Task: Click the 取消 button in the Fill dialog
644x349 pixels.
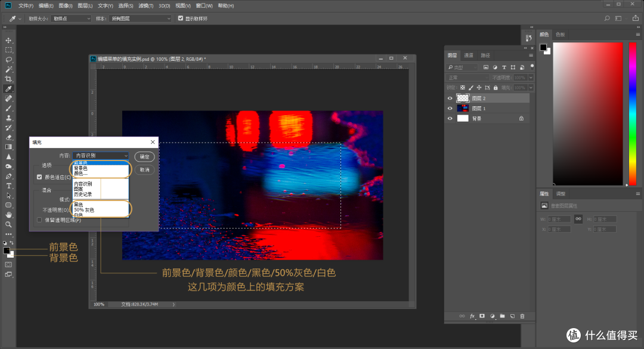Action: click(x=143, y=169)
